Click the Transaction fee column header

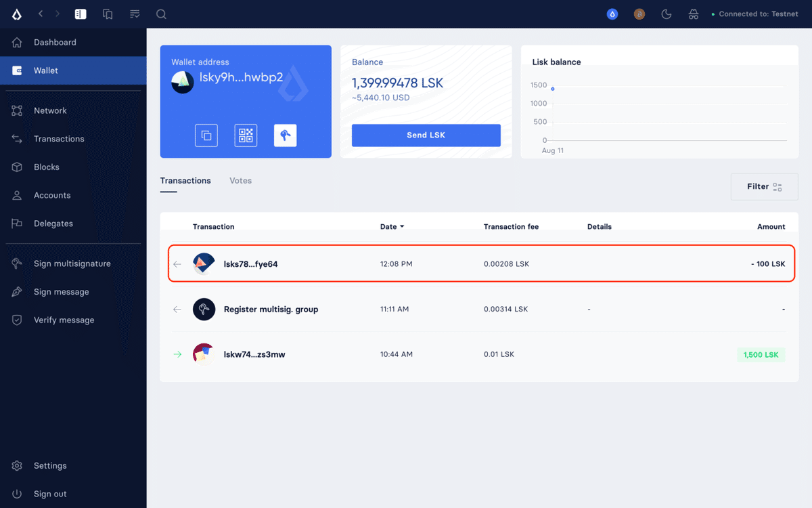[x=511, y=226]
